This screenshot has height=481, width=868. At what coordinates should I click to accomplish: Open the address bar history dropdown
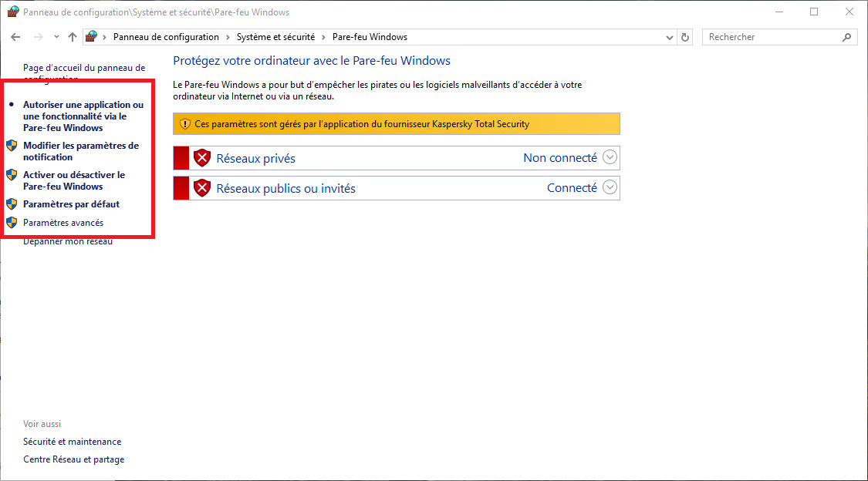669,37
